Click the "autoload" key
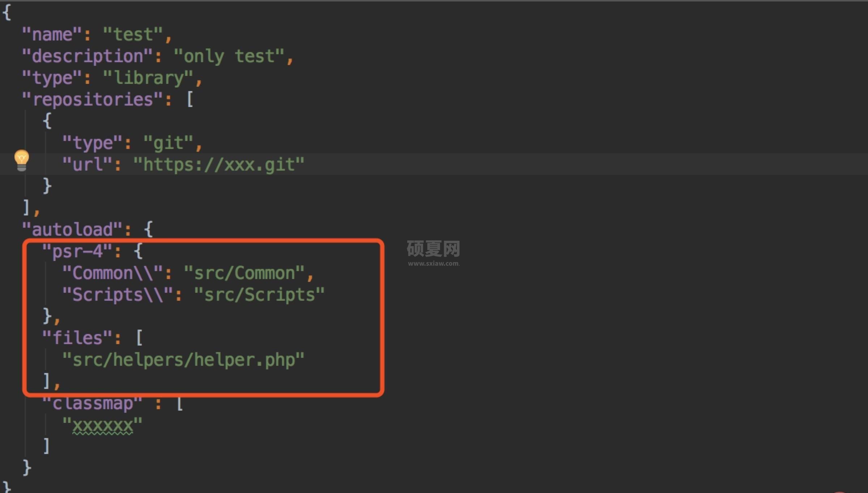Viewport: 868px width, 493px height. pos(72,230)
